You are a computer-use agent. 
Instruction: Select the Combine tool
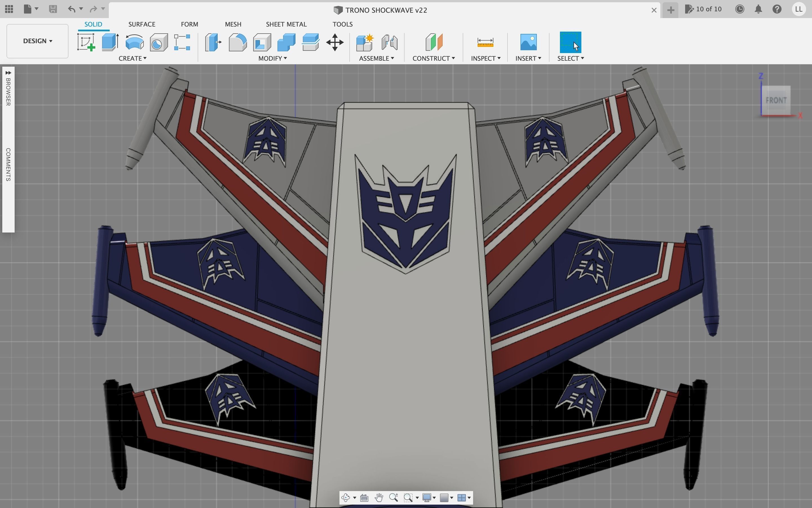pyautogui.click(x=286, y=42)
